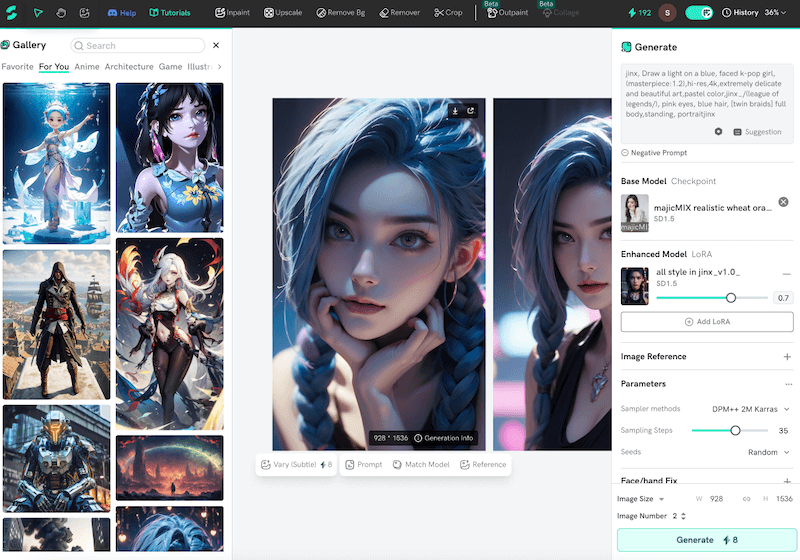
Task: Toggle the green switch in top bar
Action: [x=700, y=13]
